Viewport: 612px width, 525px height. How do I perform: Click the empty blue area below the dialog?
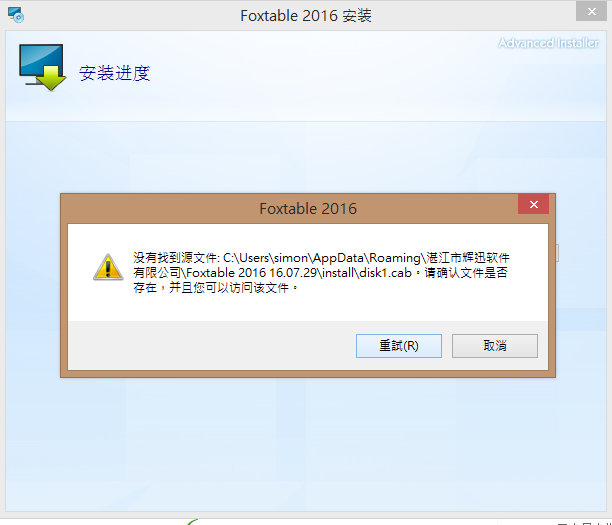[x=306, y=444]
